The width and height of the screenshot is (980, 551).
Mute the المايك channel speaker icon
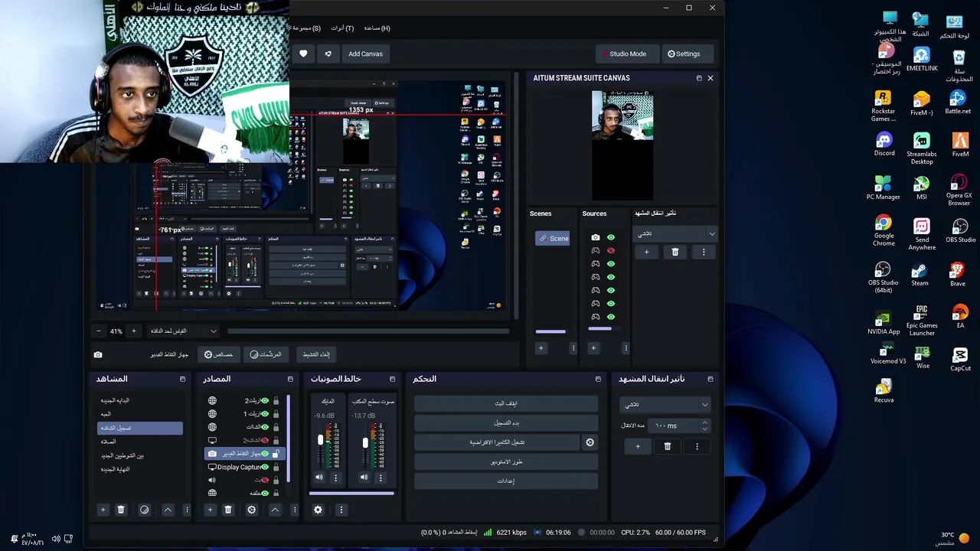pyautogui.click(x=319, y=478)
